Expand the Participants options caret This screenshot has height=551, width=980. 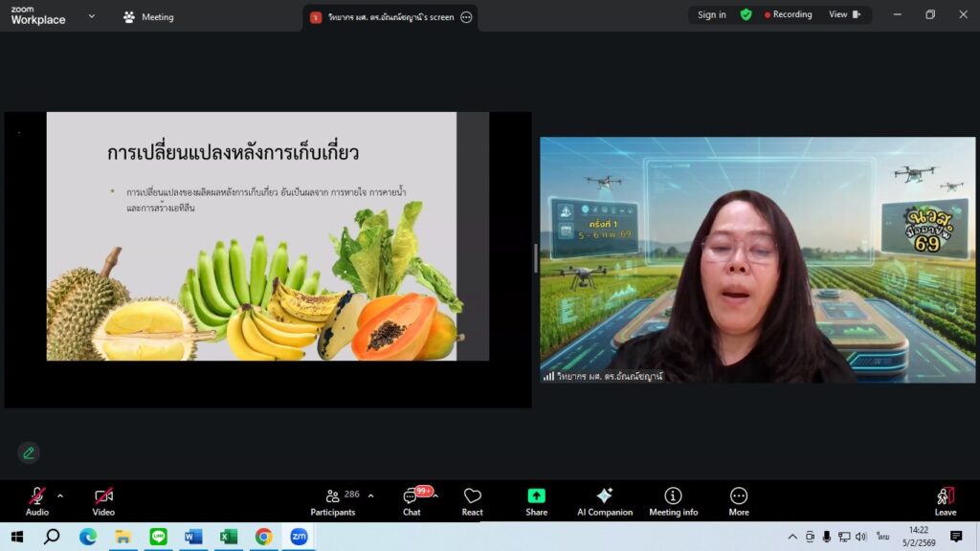click(x=371, y=496)
